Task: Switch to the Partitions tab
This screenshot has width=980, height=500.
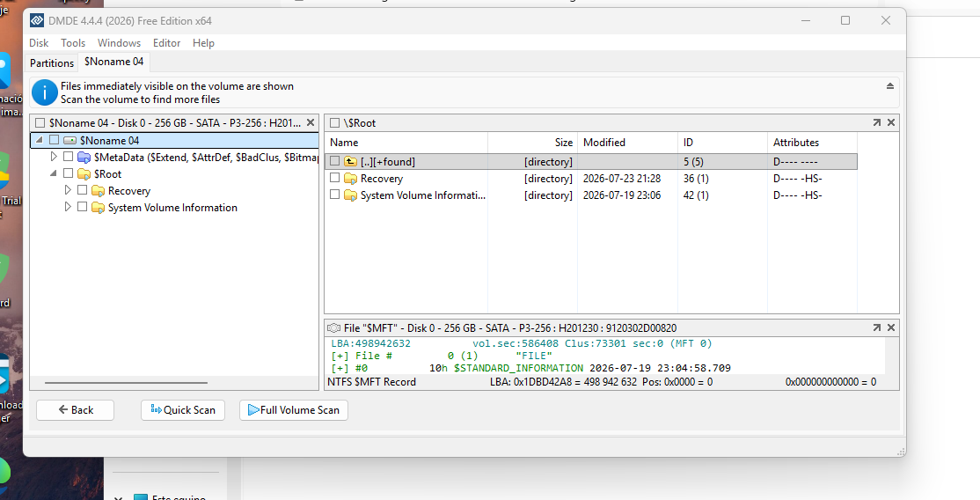Action: pyautogui.click(x=52, y=62)
